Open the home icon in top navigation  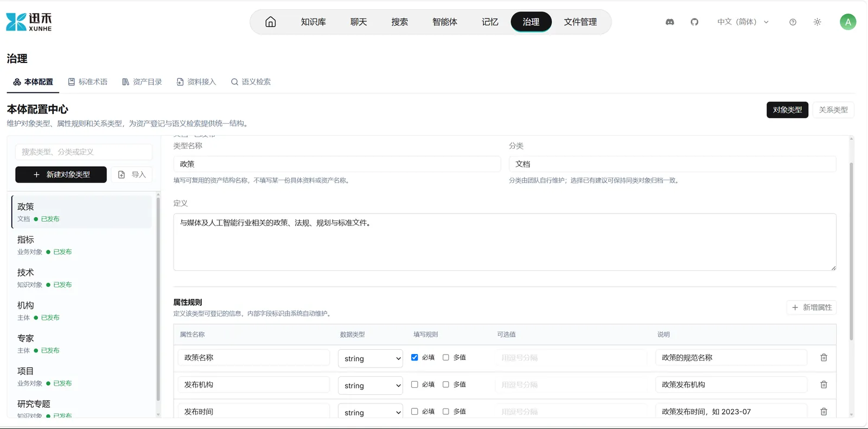click(x=270, y=22)
